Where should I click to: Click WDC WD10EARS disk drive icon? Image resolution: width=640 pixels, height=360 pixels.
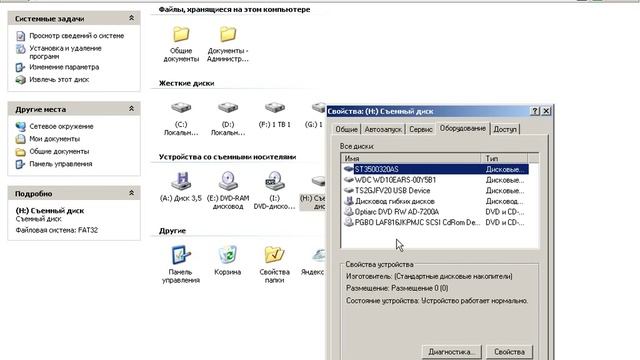tap(349, 180)
